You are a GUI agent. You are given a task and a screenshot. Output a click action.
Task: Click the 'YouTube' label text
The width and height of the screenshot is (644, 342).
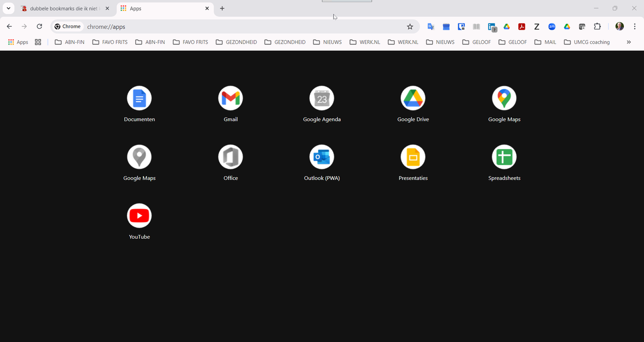tap(139, 237)
